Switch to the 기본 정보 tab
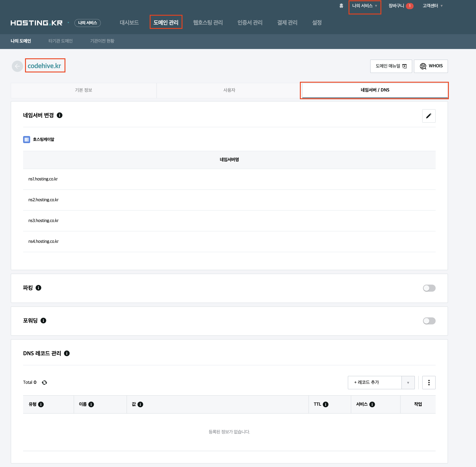 pyautogui.click(x=83, y=90)
